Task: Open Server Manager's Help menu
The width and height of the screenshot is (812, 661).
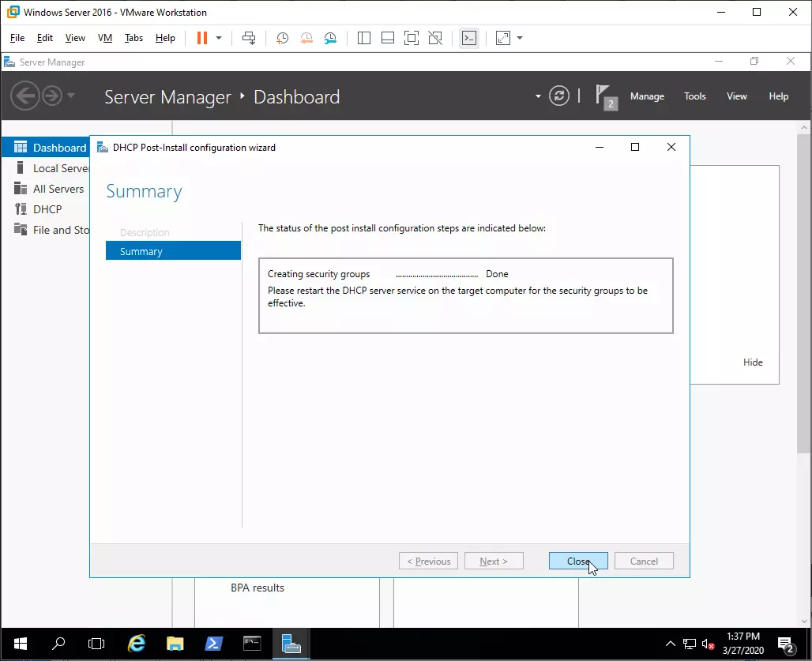Action: click(x=778, y=96)
